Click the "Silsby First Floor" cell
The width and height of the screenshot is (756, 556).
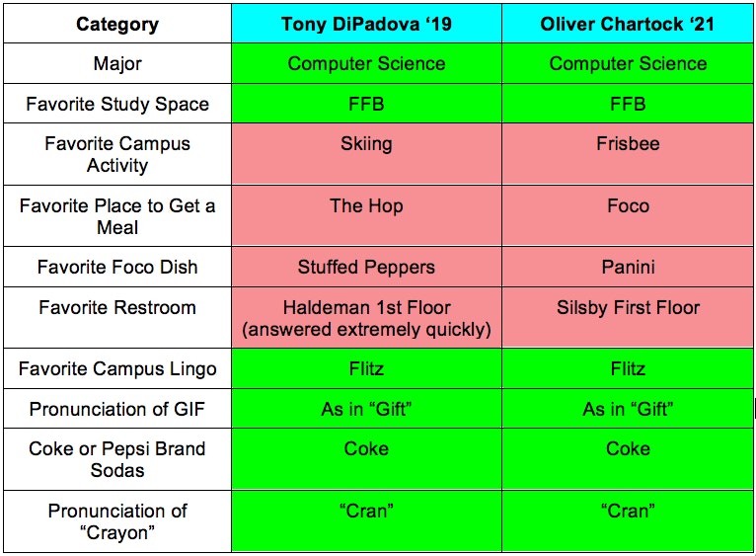(628, 308)
